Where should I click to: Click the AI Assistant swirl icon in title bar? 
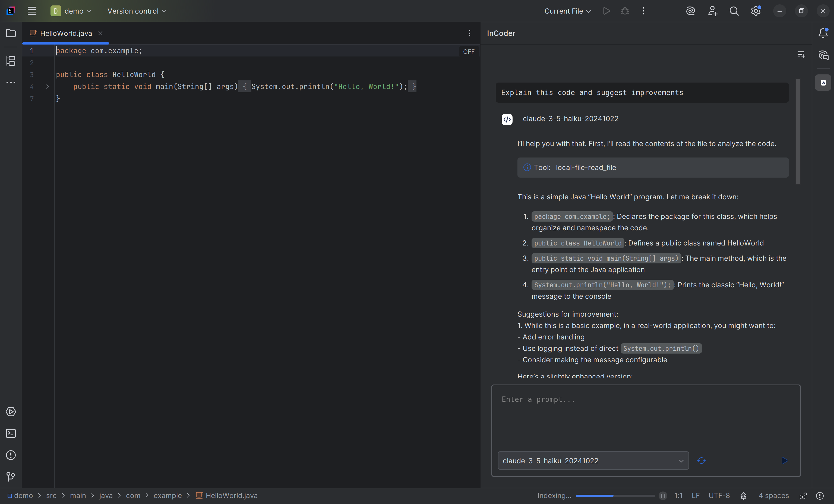(x=690, y=11)
